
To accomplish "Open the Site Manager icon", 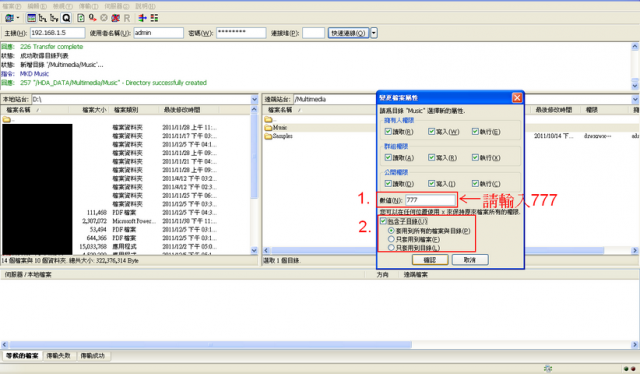I will [x=9, y=18].
